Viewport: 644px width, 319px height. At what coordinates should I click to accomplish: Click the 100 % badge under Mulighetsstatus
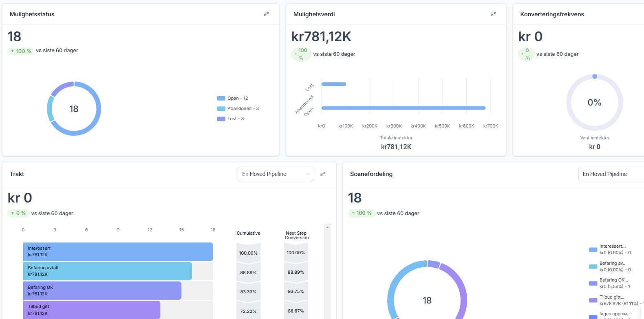[20, 51]
